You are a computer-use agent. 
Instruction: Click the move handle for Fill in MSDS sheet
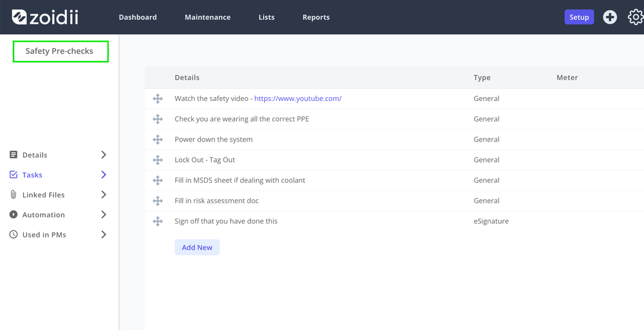click(158, 180)
